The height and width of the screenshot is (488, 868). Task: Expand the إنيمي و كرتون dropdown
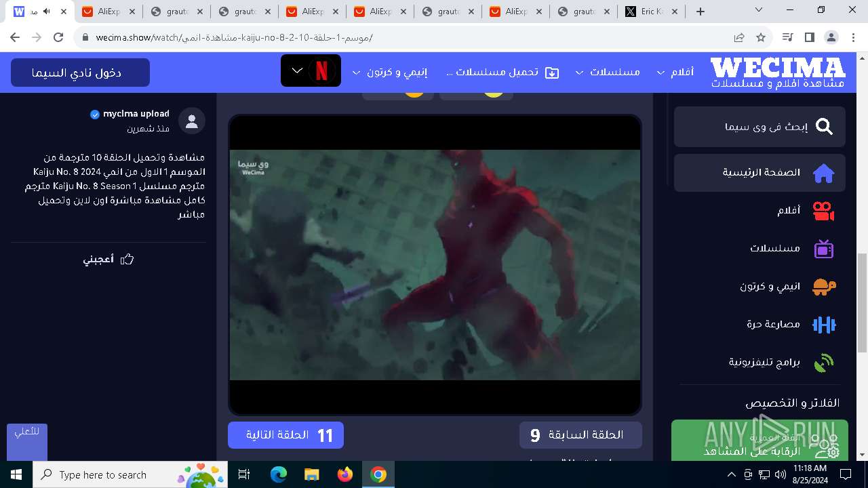357,73
